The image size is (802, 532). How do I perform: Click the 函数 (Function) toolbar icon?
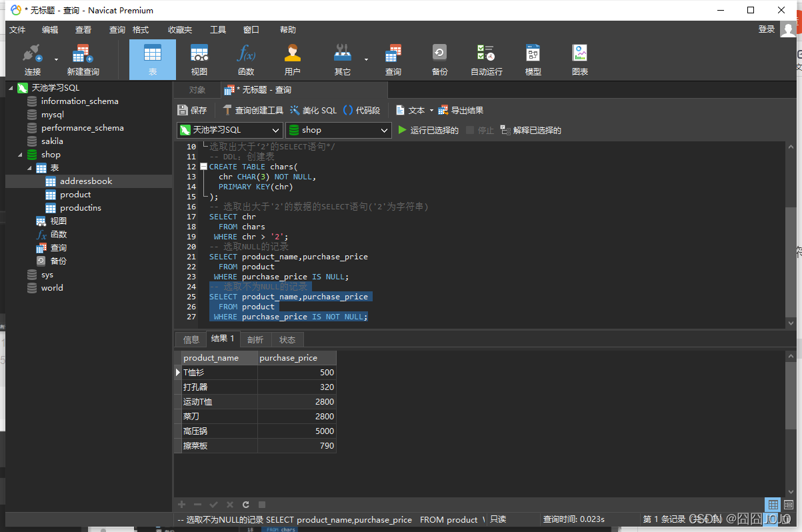click(246, 60)
